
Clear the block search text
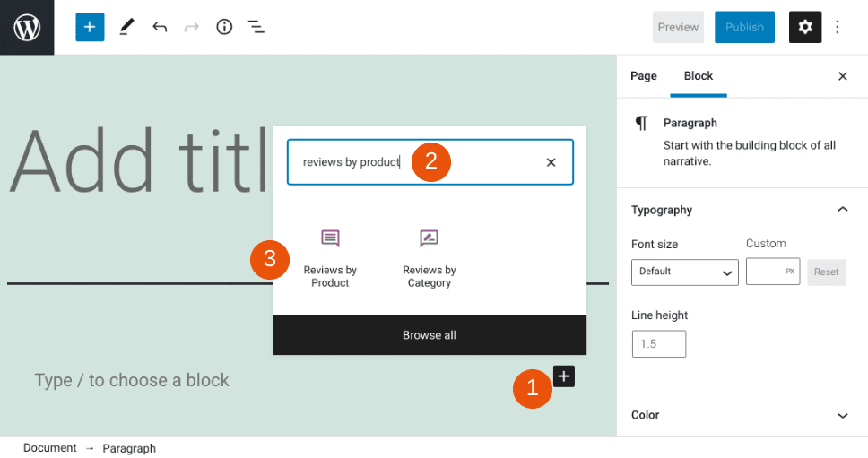[x=551, y=162]
